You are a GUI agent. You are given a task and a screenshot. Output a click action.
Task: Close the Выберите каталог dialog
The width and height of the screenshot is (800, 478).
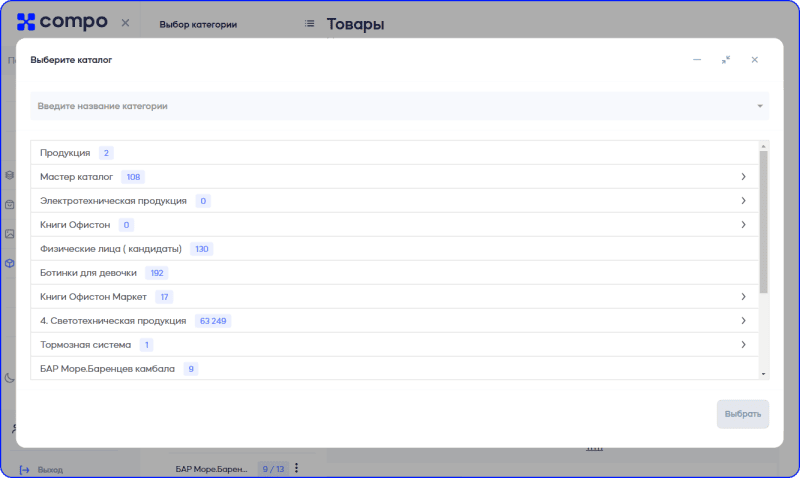755,60
